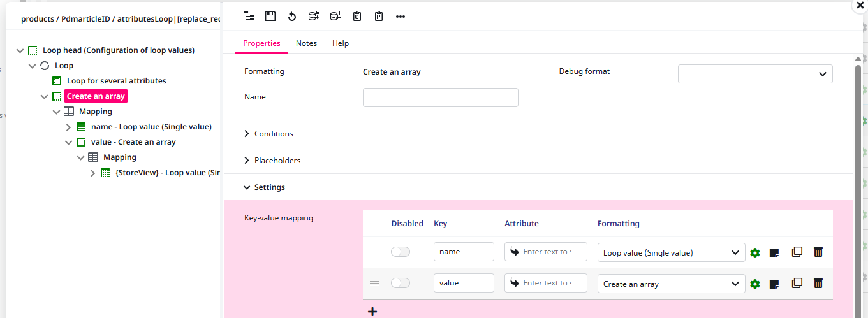The height and width of the screenshot is (318, 868).
Task: Open the Debug format dropdown
Action: click(x=755, y=74)
